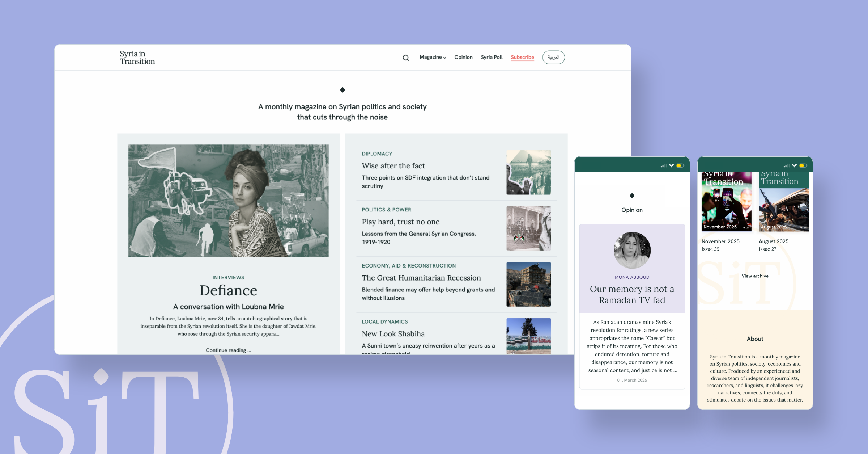
Task: Tap the Opinion heading on the phone
Action: tap(632, 210)
